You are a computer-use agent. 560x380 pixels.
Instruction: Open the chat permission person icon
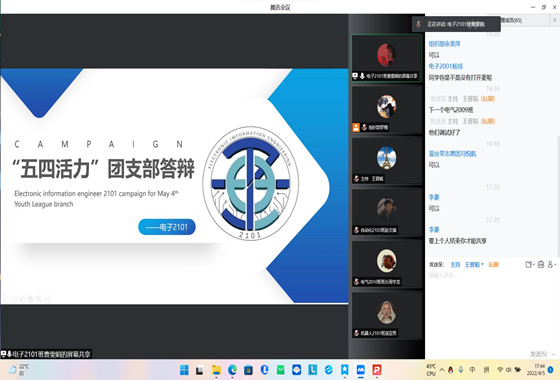tap(552, 265)
